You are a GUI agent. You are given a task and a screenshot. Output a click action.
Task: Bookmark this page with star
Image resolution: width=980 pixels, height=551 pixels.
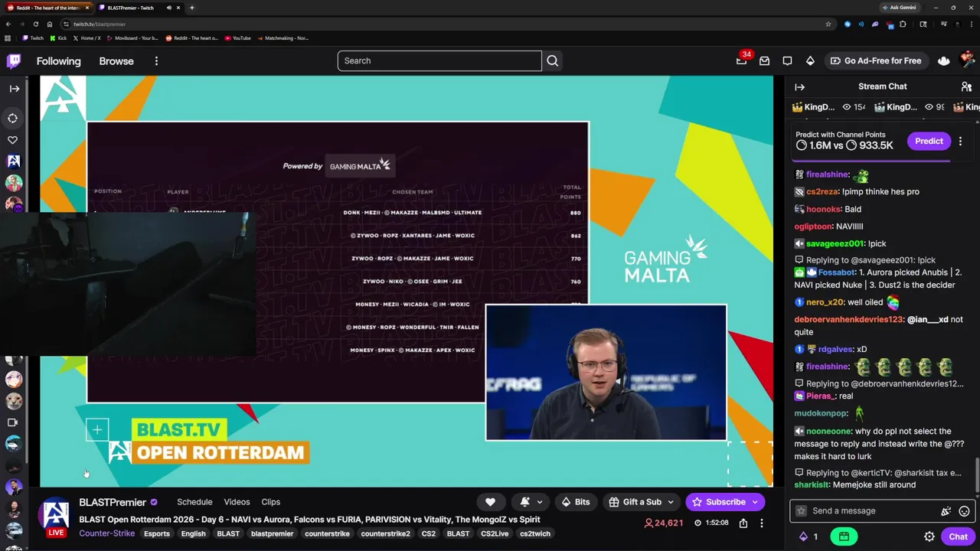click(828, 24)
